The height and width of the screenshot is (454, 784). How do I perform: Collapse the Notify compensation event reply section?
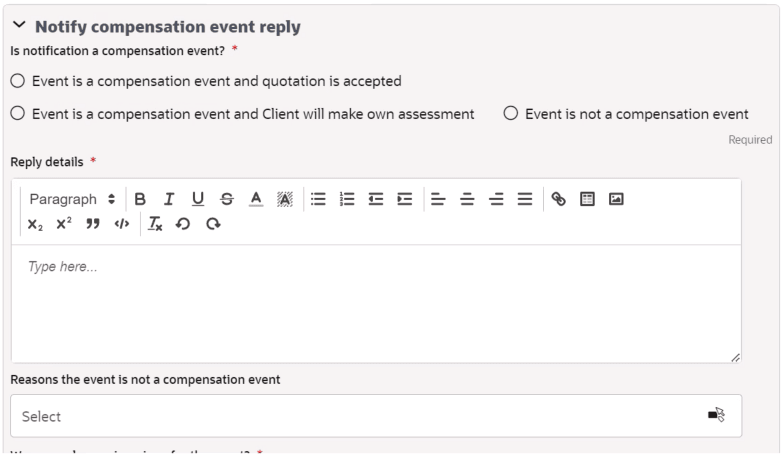pos(19,24)
